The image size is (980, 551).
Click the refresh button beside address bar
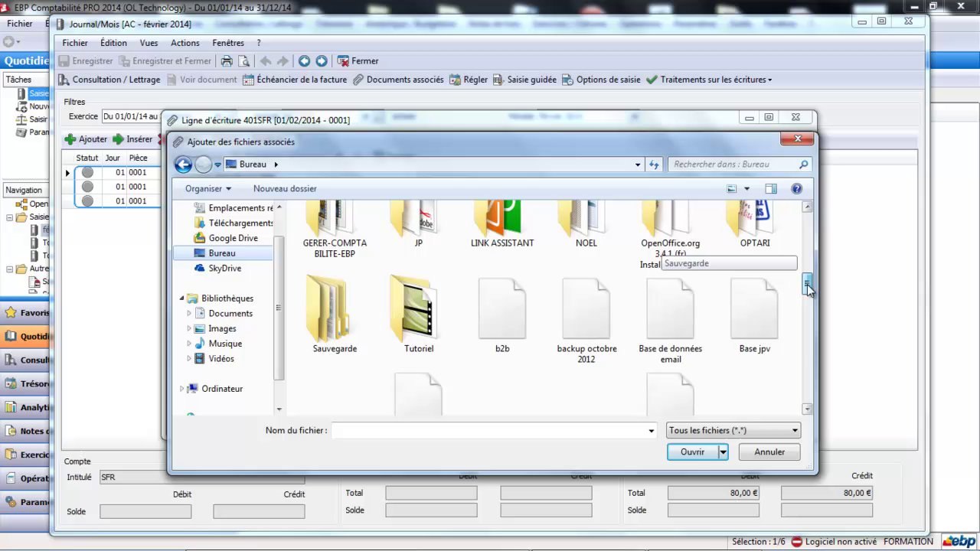coord(654,165)
